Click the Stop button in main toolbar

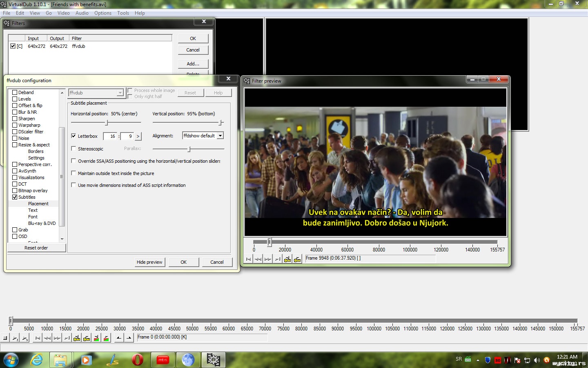(x=5, y=338)
